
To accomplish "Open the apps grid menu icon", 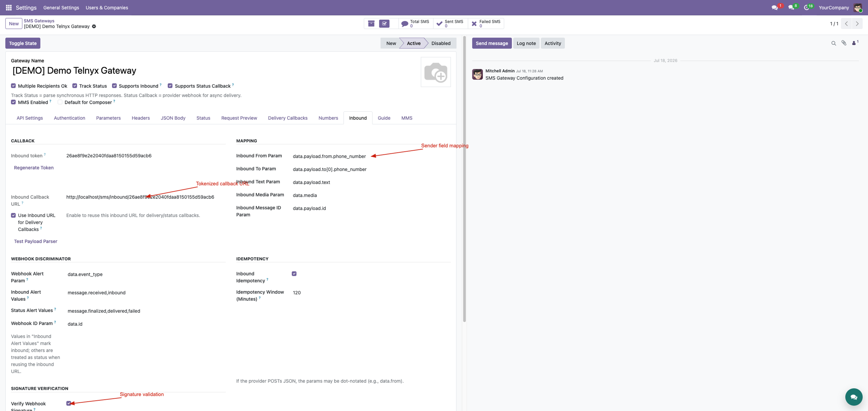I will tap(9, 8).
